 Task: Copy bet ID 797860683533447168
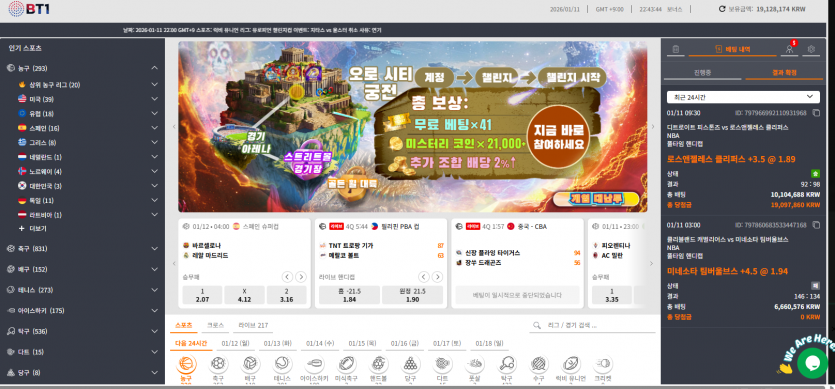tap(816, 225)
